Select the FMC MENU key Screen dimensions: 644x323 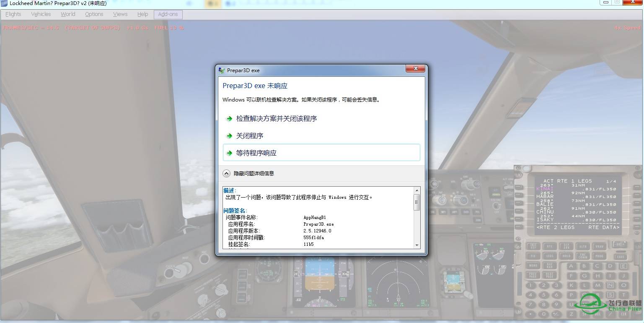[x=533, y=266]
